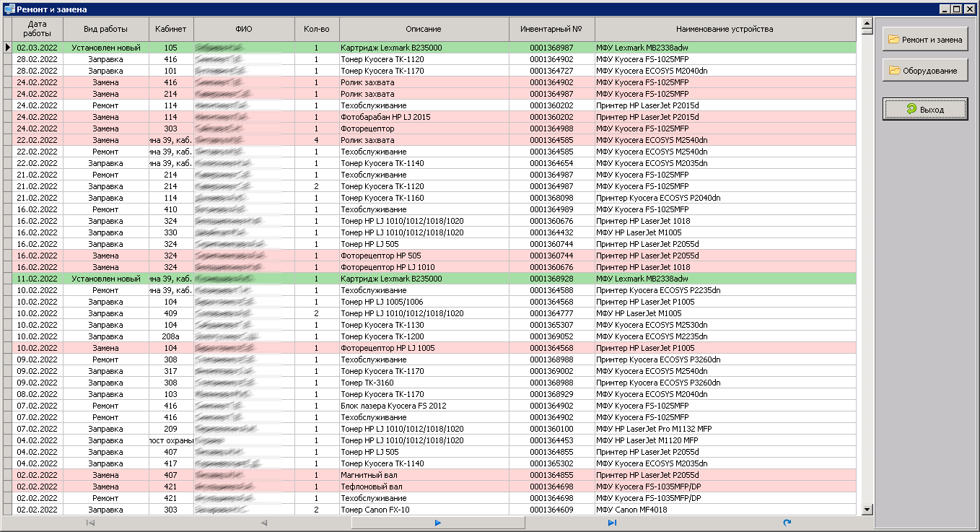Select the МФУ Canon MF4018 device cell
The image size is (980, 532).
point(725,510)
